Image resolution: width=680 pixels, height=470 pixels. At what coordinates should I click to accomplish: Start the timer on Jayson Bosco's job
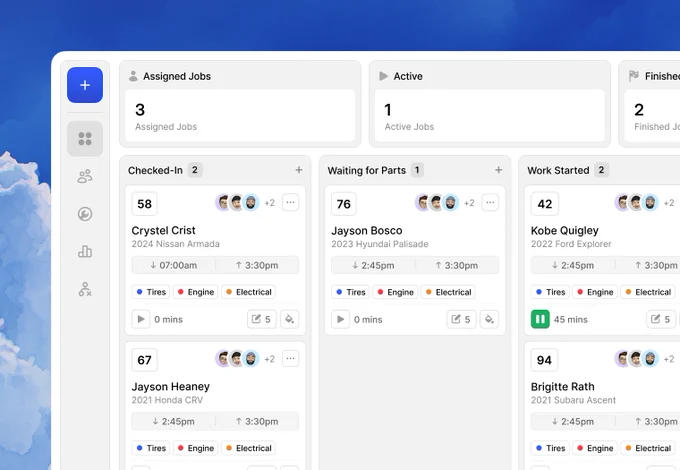[340, 319]
